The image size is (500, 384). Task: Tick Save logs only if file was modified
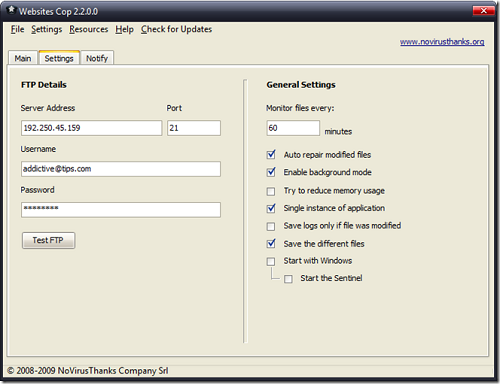(x=271, y=227)
